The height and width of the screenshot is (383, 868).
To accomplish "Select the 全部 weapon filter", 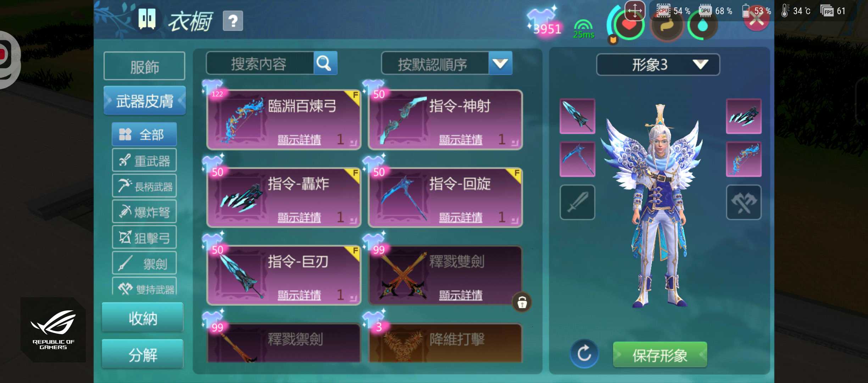I will (144, 134).
